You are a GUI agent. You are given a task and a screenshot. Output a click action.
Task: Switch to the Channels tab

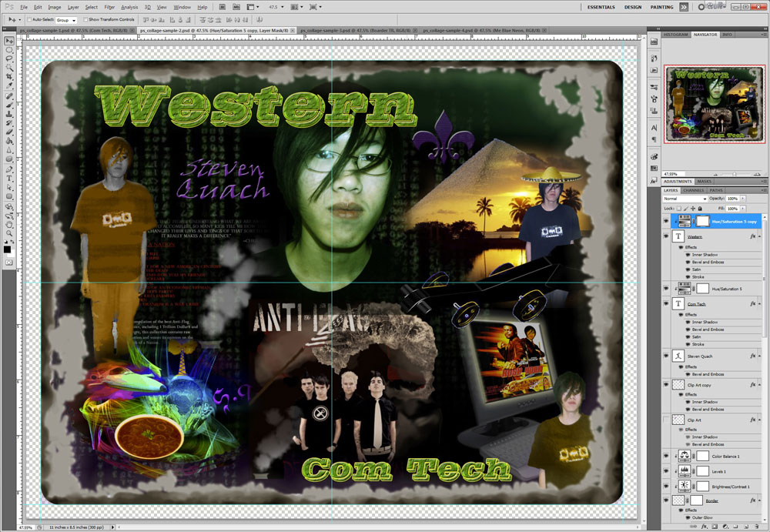click(x=693, y=190)
